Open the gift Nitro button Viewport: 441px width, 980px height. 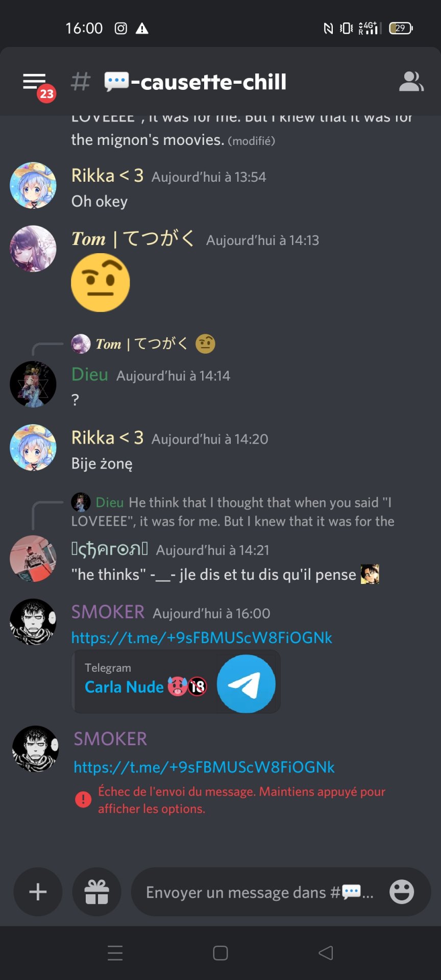tap(96, 892)
